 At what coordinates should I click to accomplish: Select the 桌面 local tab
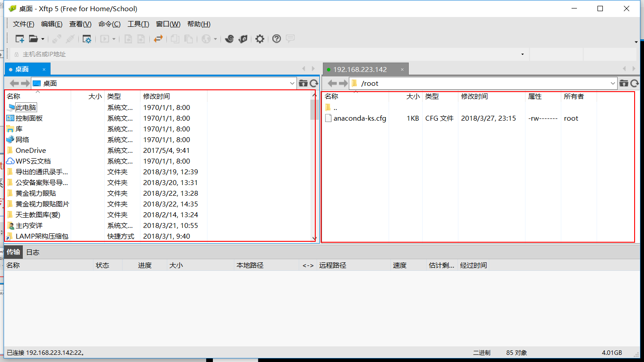pyautogui.click(x=22, y=69)
